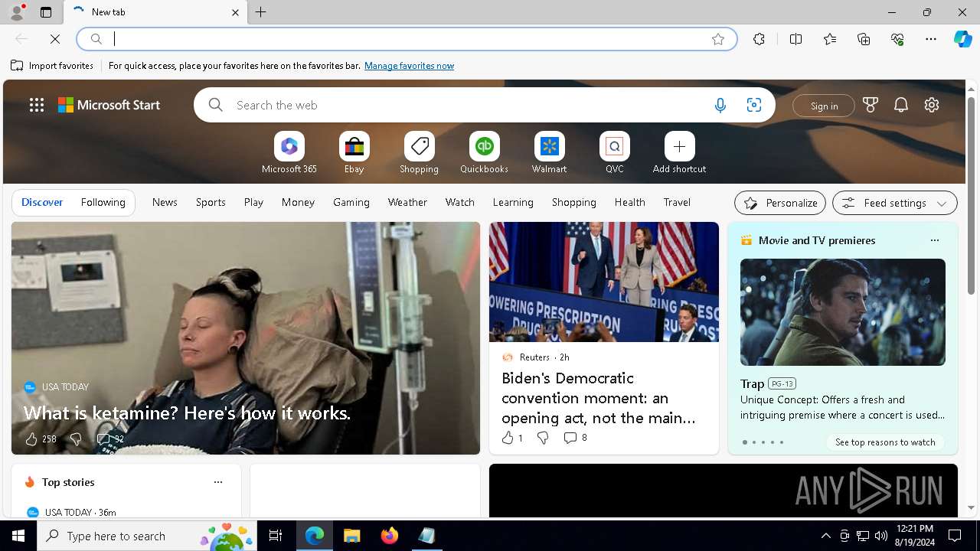
Task: Open the Health feed tab
Action: pyautogui.click(x=629, y=203)
